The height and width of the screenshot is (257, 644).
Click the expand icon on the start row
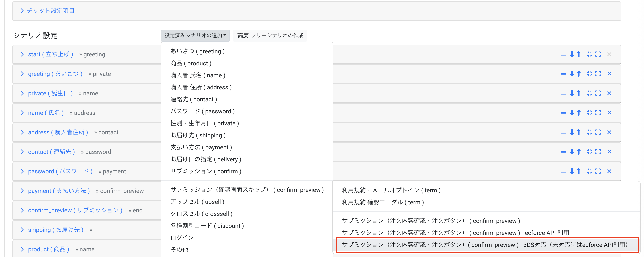pyautogui.click(x=598, y=54)
